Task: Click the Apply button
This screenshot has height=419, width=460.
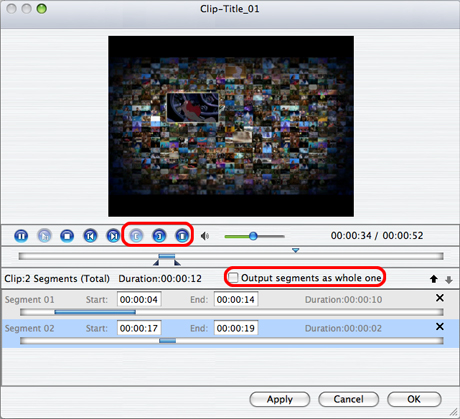Action: coord(280,399)
